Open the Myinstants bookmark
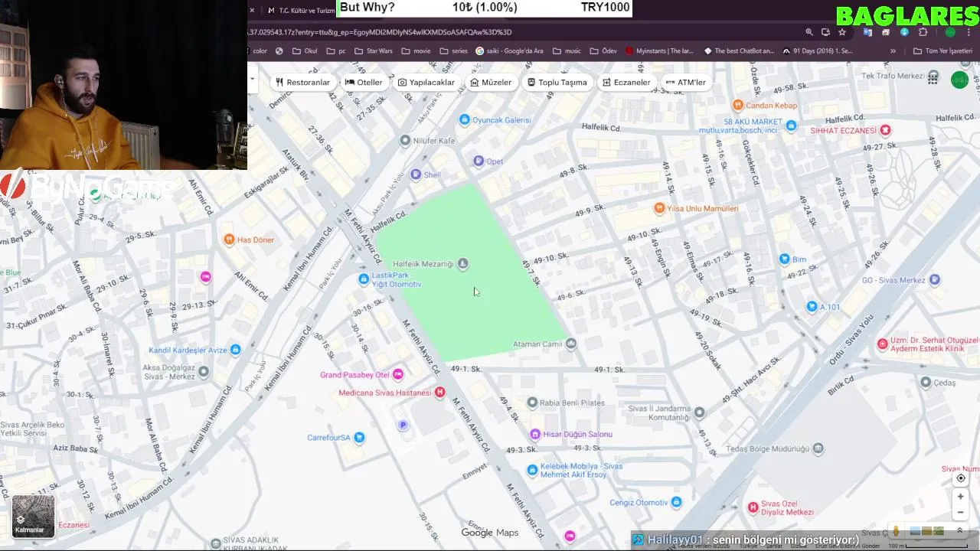The height and width of the screenshot is (551, 980). point(659,51)
